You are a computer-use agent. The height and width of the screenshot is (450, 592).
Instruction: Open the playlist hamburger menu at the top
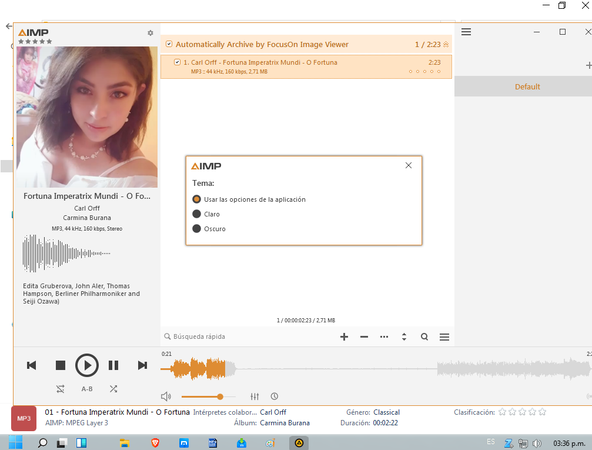point(466,32)
